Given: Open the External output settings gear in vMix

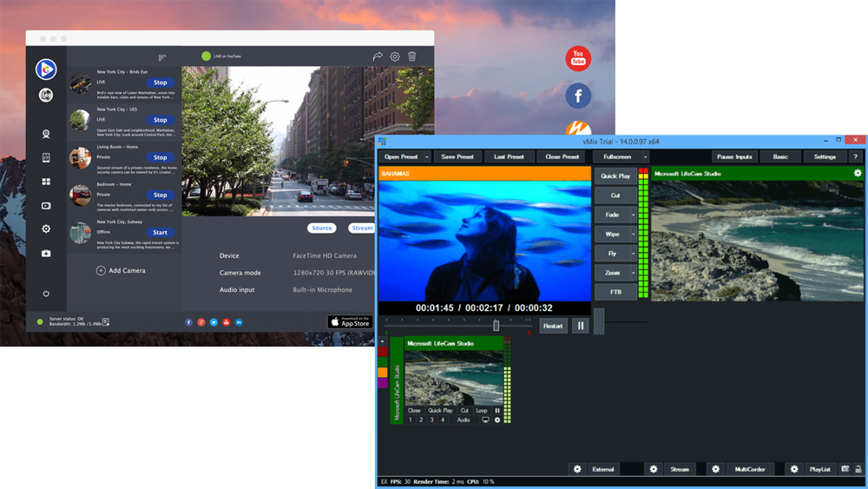Looking at the screenshot, I should (x=577, y=469).
